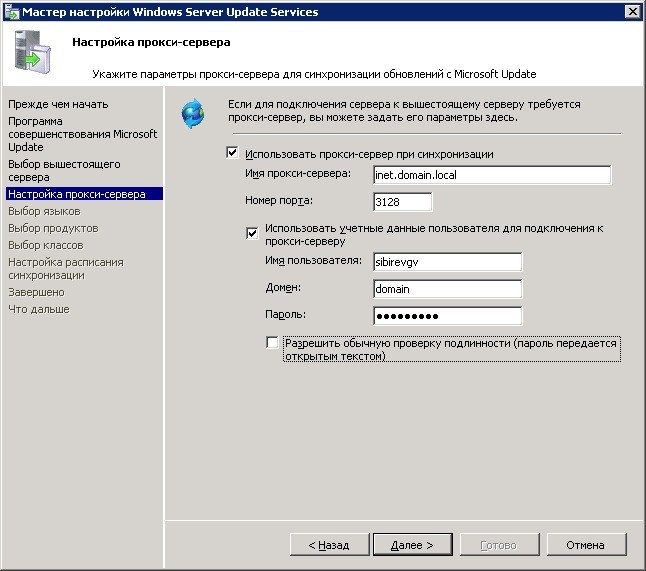Image resolution: width=646 pixels, height=571 pixels.
Task: Click the 'Пароль:' label
Action: click(285, 314)
